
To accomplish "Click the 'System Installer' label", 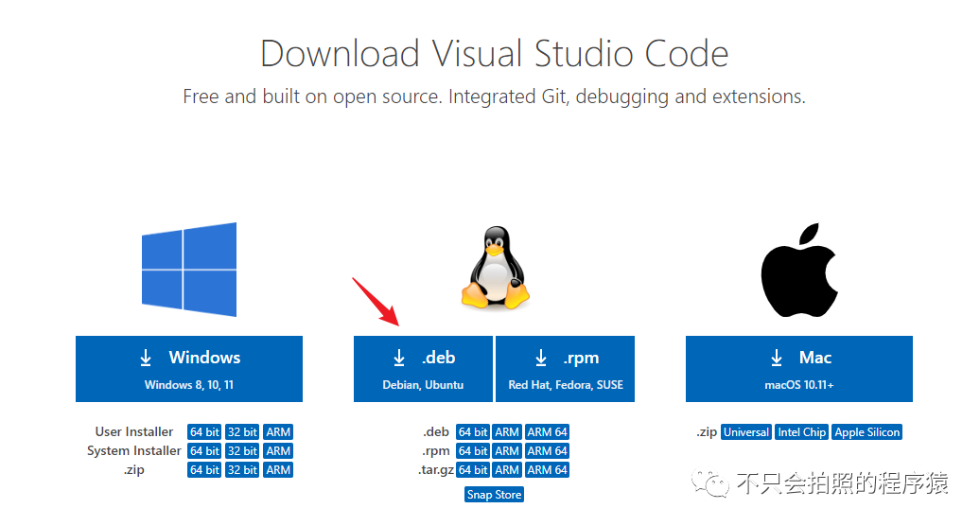I will (133, 451).
